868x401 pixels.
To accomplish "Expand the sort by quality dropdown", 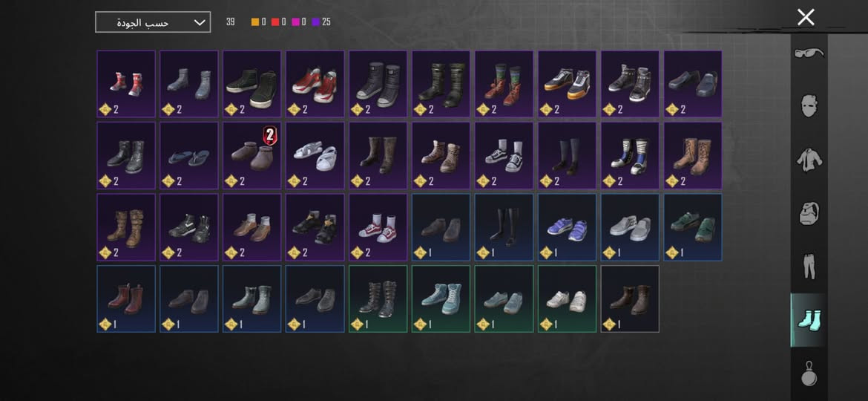I will pos(153,22).
